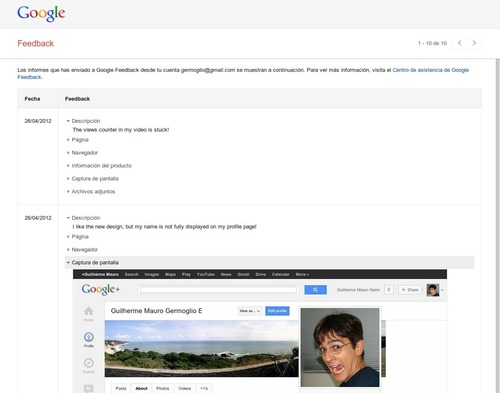Click Calendar in the black Google bar

click(x=281, y=274)
